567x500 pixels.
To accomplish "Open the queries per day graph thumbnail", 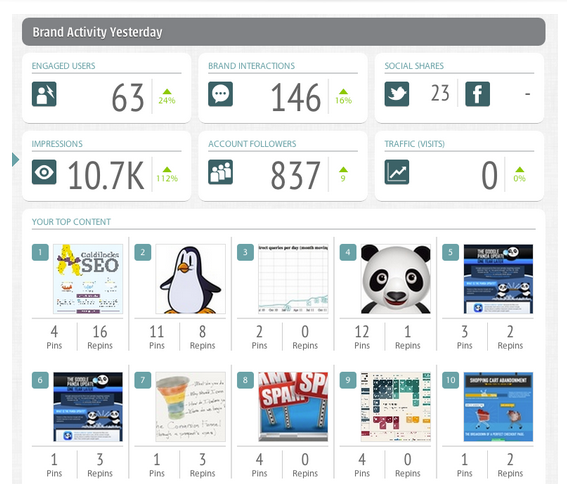I will (293, 279).
